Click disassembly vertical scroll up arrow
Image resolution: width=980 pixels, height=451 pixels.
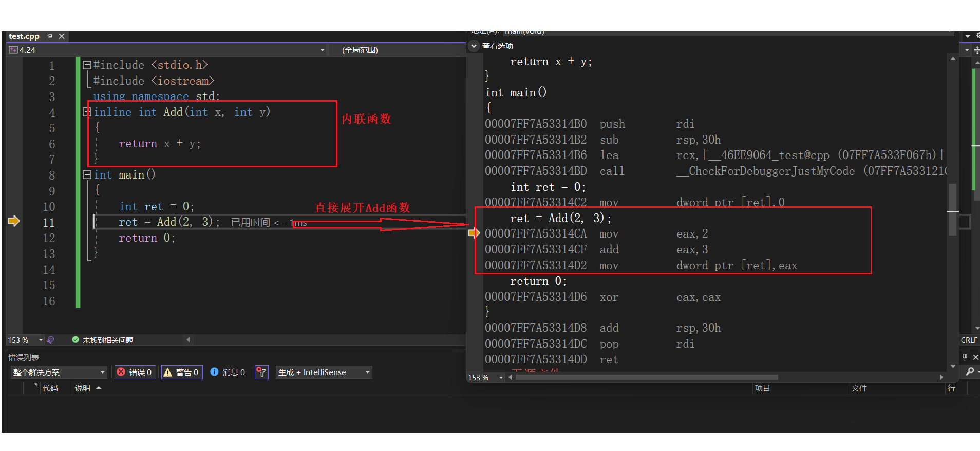coord(953,59)
